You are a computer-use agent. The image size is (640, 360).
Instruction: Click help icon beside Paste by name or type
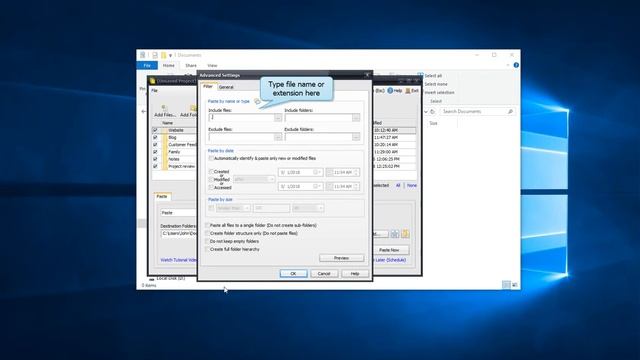[x=257, y=101]
